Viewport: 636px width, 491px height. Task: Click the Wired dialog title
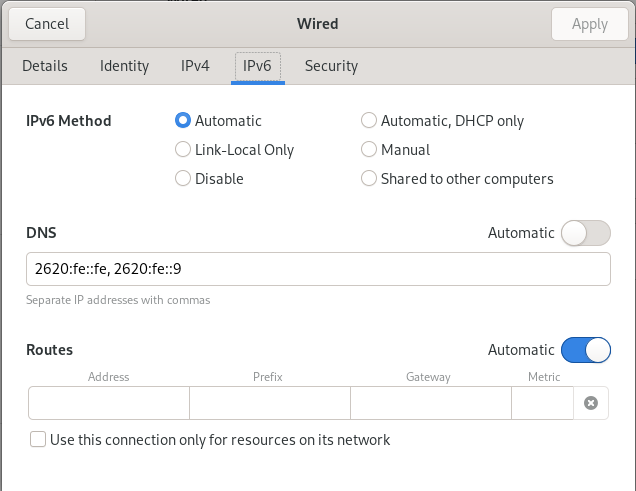[x=318, y=24]
